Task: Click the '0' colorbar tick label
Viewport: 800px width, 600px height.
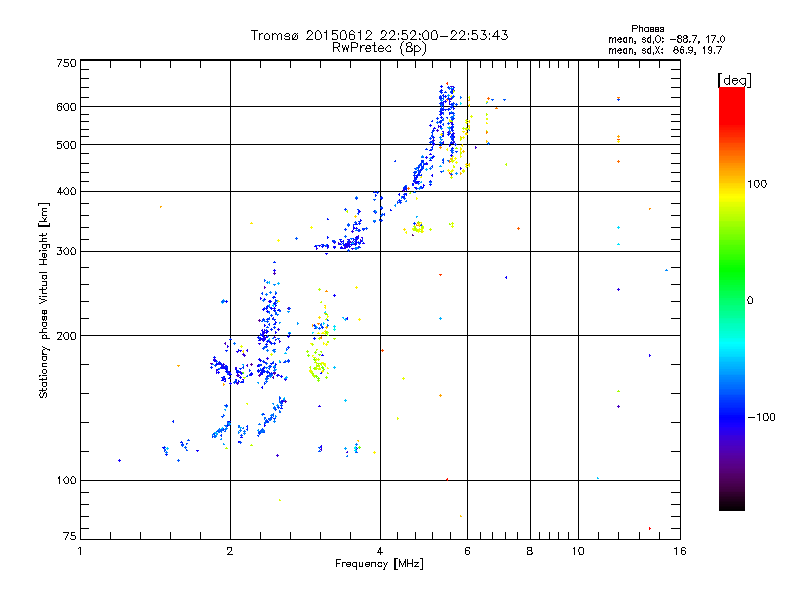Action: [x=750, y=301]
